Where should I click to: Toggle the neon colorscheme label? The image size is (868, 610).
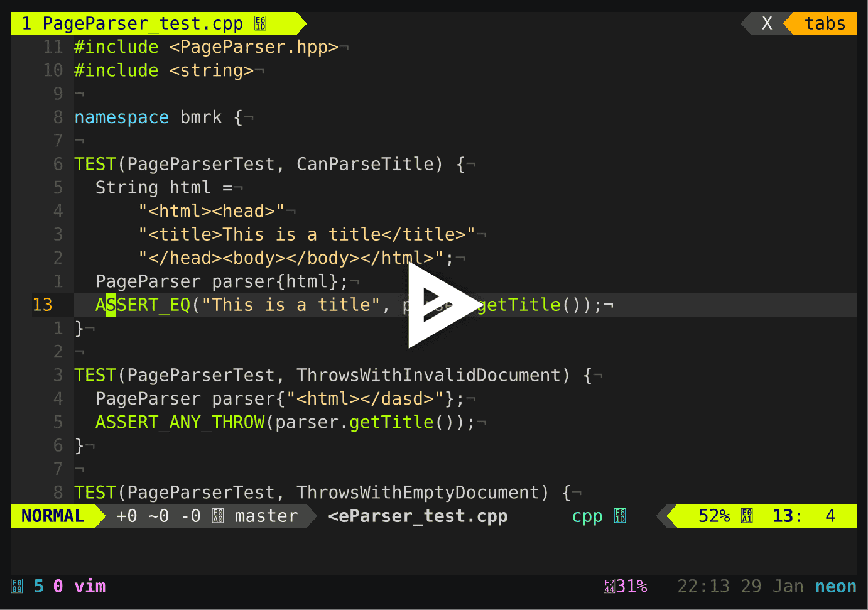(835, 585)
